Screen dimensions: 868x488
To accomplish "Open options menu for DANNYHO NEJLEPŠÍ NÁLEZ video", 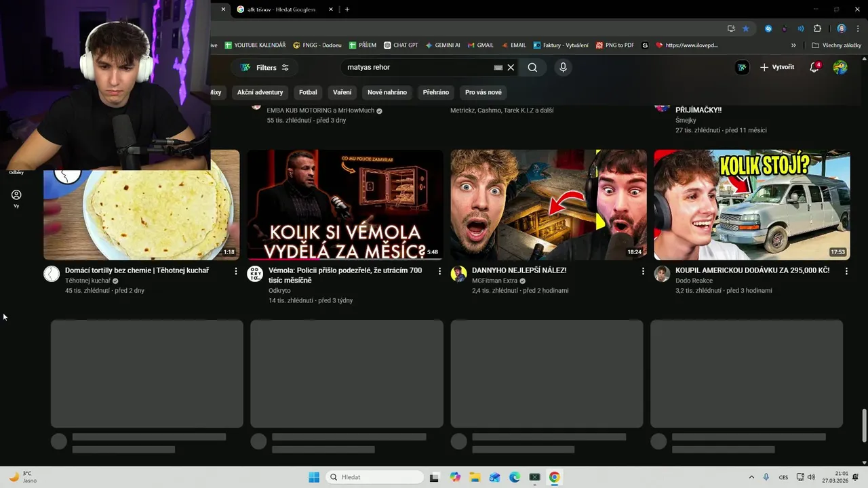I will click(643, 271).
